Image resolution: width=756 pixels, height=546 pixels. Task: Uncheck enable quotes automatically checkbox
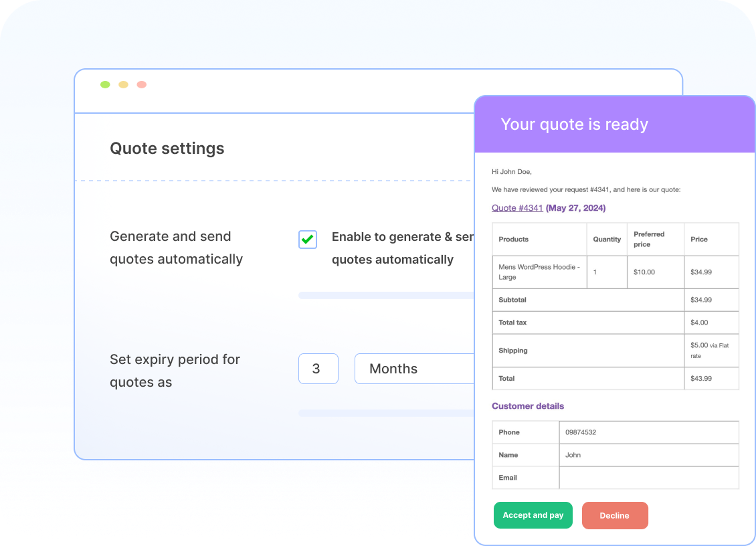[307, 239]
